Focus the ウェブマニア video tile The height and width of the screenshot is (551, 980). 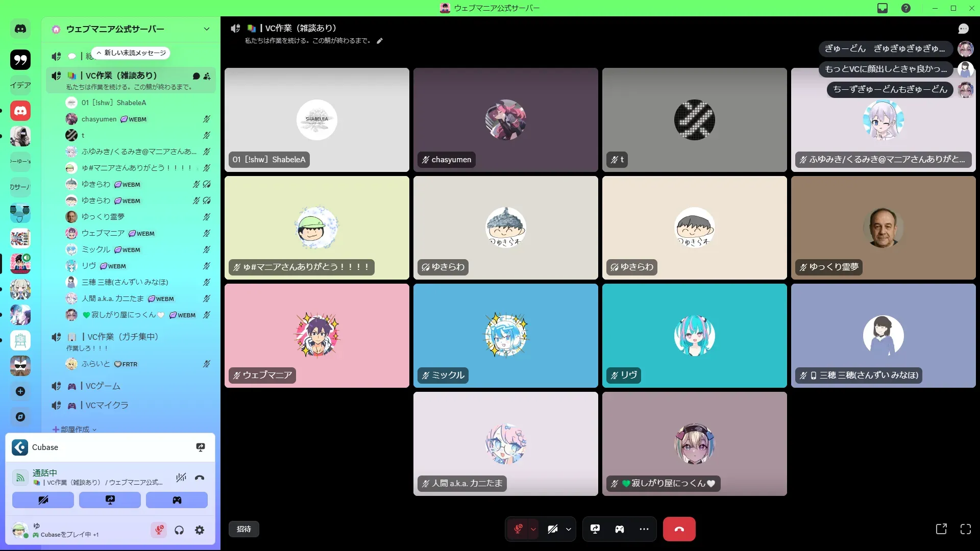tap(316, 336)
